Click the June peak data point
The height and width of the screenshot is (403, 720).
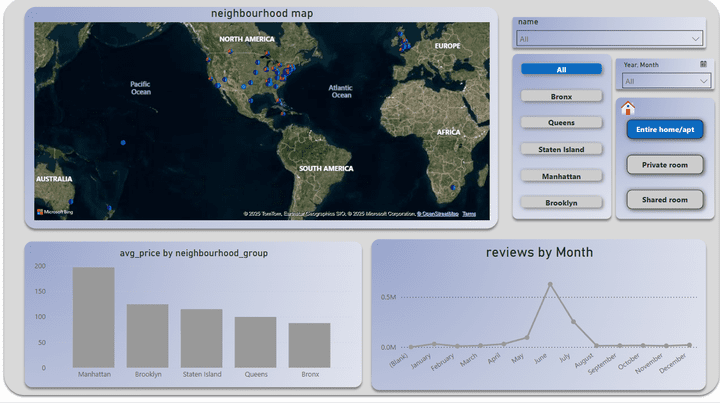click(x=550, y=284)
